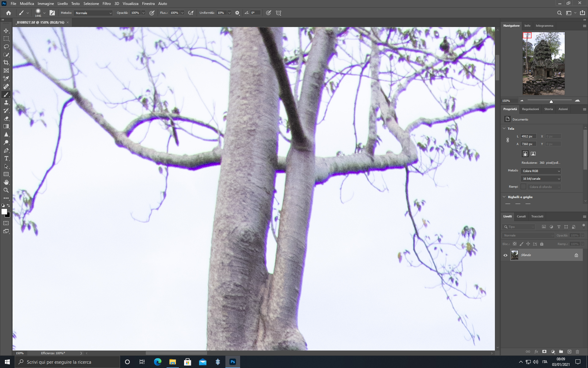Activate the Zoom tool

[x=6, y=190]
